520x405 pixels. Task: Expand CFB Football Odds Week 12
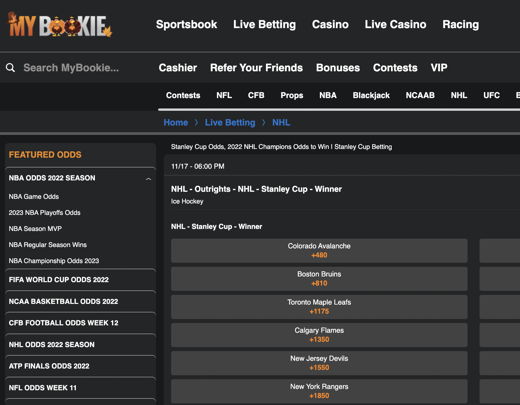[80, 323]
